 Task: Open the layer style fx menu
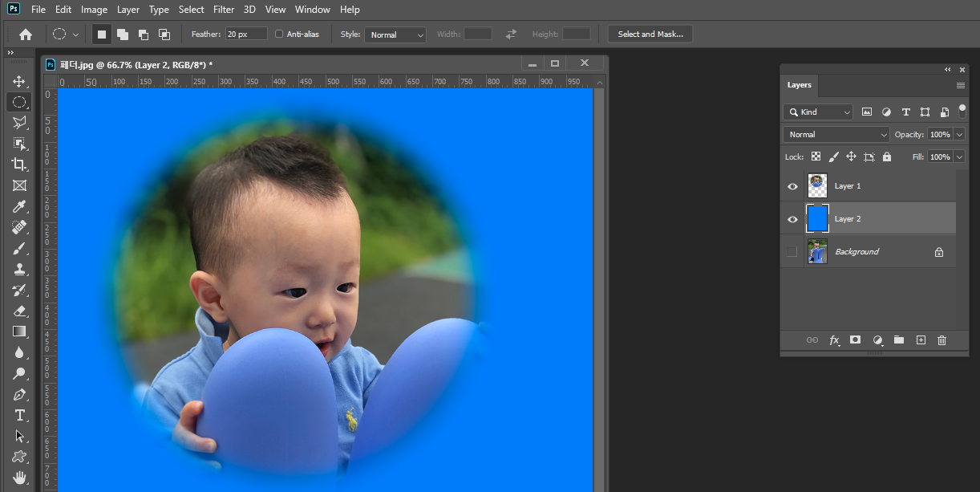pos(834,340)
